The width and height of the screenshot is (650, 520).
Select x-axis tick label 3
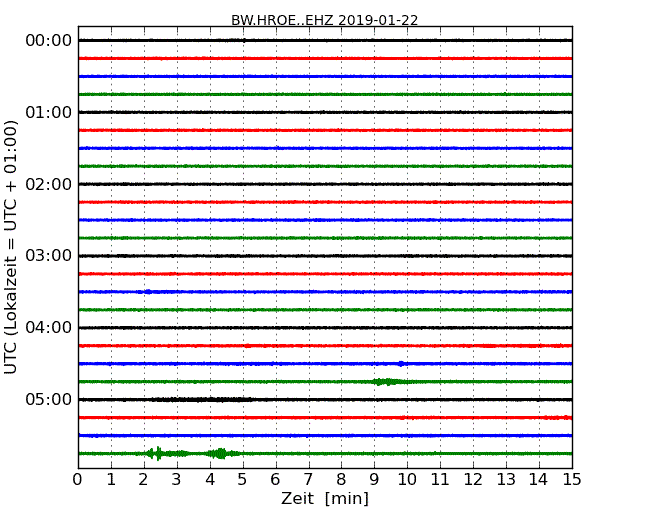(x=177, y=480)
